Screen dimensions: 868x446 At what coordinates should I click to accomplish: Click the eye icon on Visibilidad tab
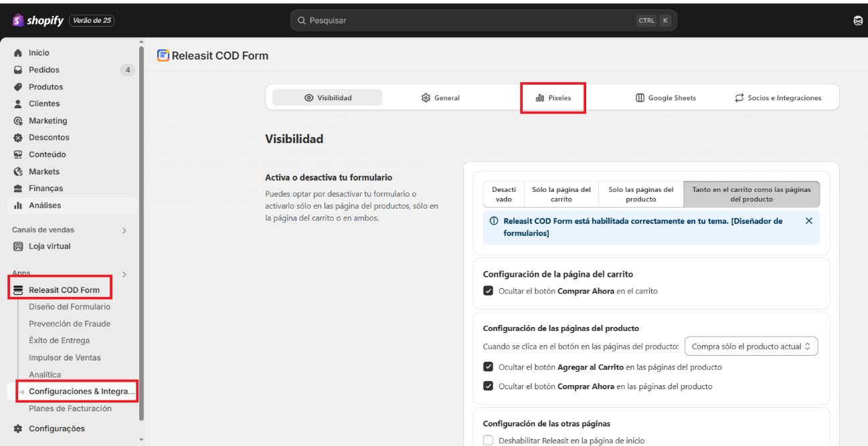[x=309, y=98]
